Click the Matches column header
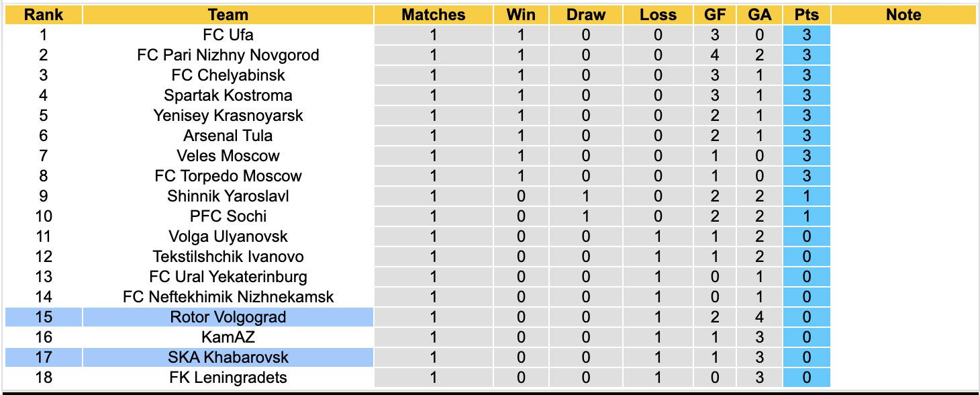980x395 pixels. pyautogui.click(x=434, y=15)
